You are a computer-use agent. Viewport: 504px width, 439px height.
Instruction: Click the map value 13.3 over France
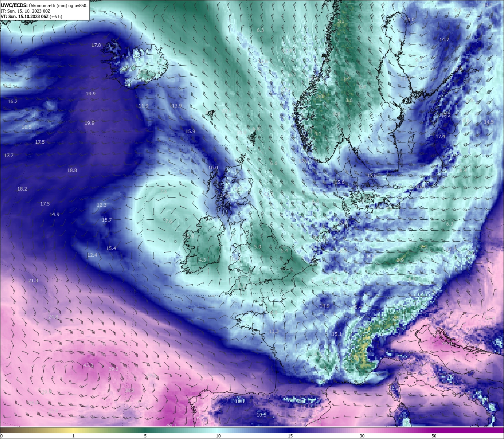point(274,332)
